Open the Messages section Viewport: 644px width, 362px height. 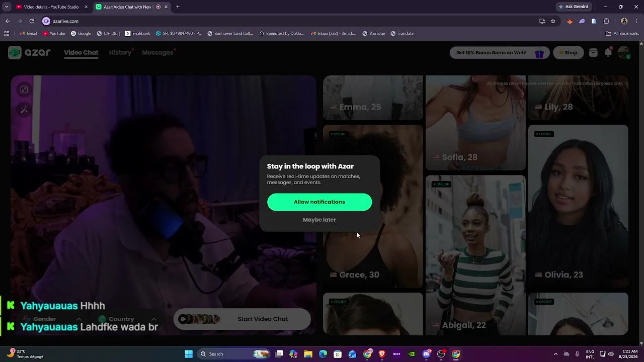[157, 53]
